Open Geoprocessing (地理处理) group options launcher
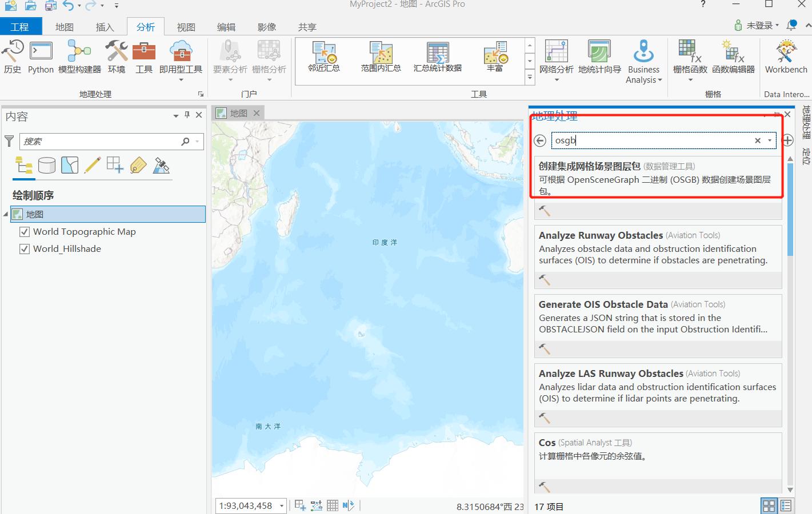 (201, 94)
